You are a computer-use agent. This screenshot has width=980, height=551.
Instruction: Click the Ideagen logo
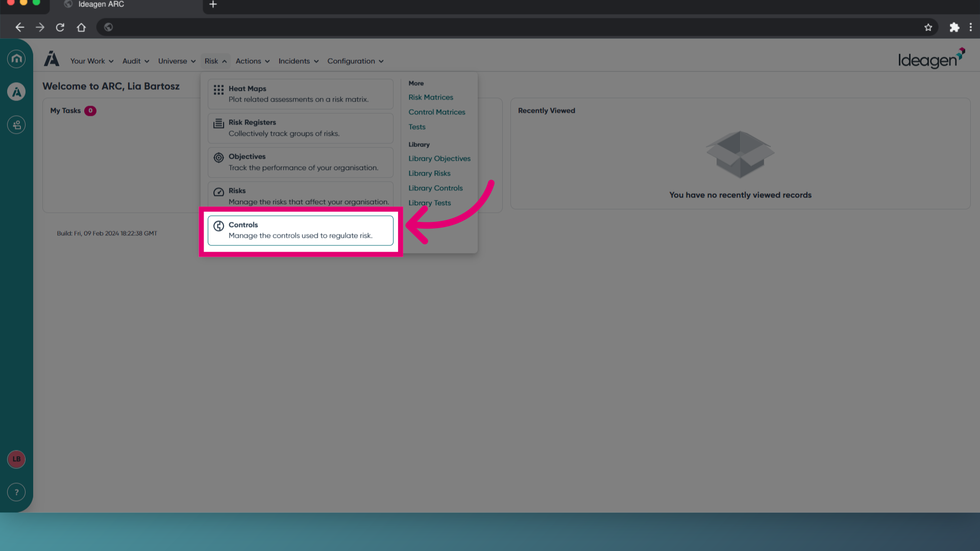(932, 59)
